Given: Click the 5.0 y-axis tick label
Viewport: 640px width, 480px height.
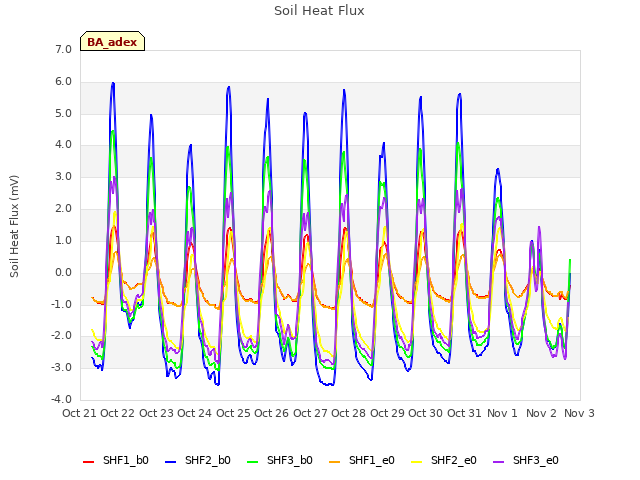Looking at the screenshot, I should pyautogui.click(x=63, y=113).
